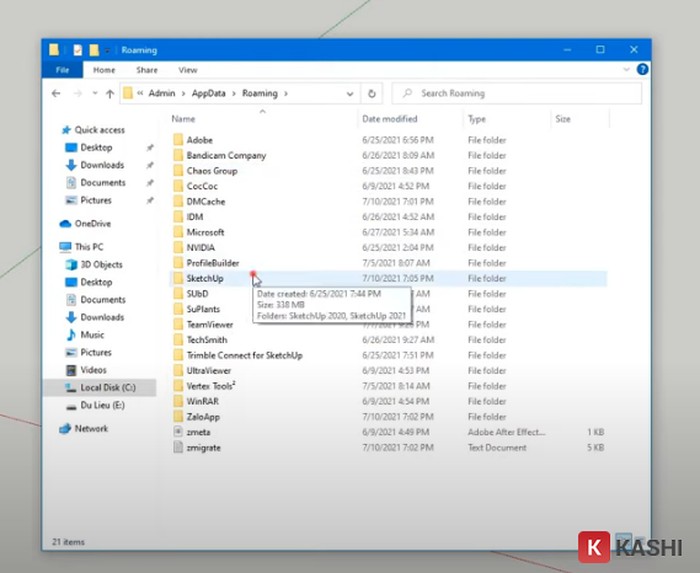This screenshot has width=700, height=573.
Task: Click the forward navigation arrow
Action: coord(78,93)
